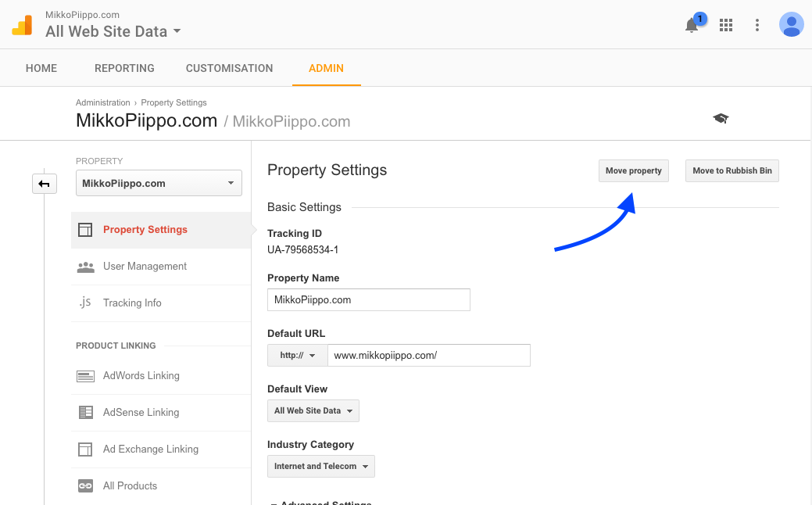Go to the HOME tab
The image size is (812, 505).
41,68
